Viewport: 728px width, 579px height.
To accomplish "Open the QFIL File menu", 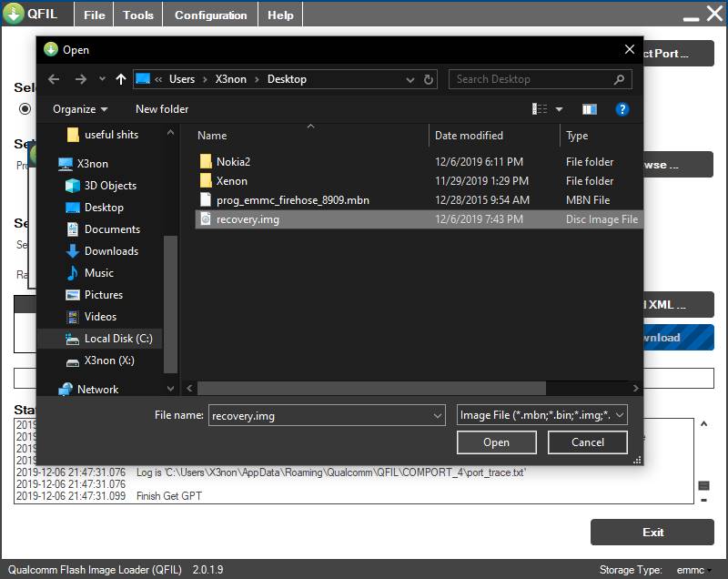I will coord(95,15).
